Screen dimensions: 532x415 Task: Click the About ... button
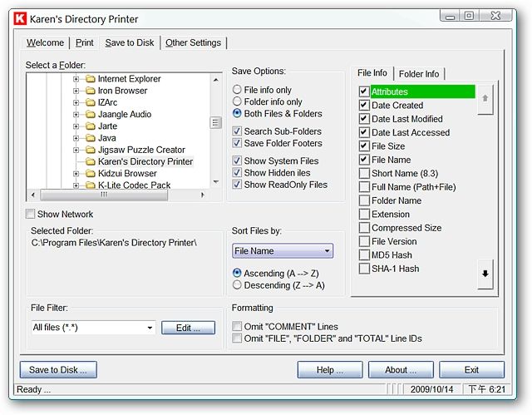(401, 369)
